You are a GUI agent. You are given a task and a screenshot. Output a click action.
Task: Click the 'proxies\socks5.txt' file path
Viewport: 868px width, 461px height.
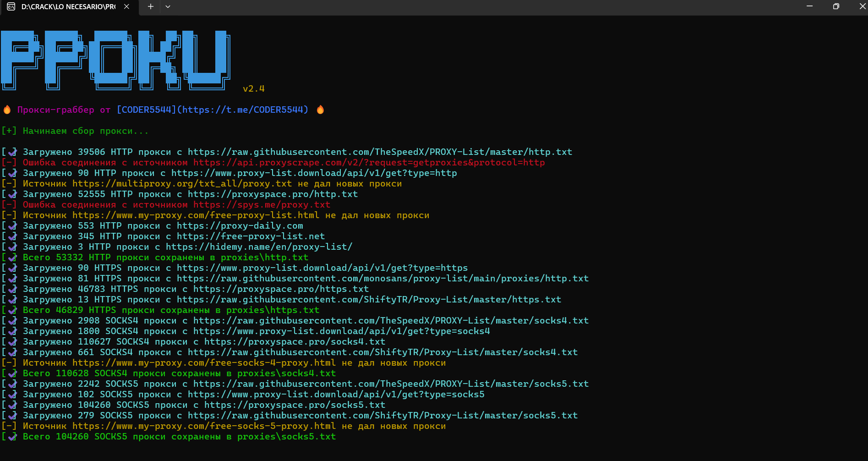click(286, 436)
